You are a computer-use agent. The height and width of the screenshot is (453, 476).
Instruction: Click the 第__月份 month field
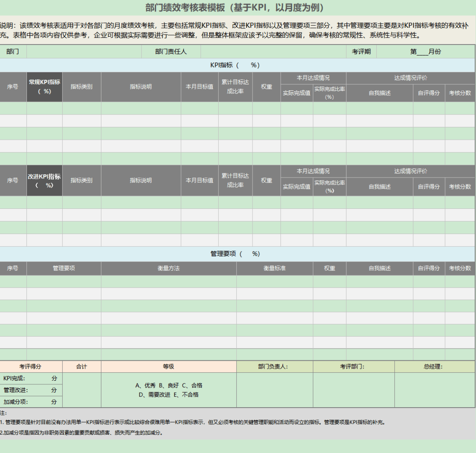[425, 52]
